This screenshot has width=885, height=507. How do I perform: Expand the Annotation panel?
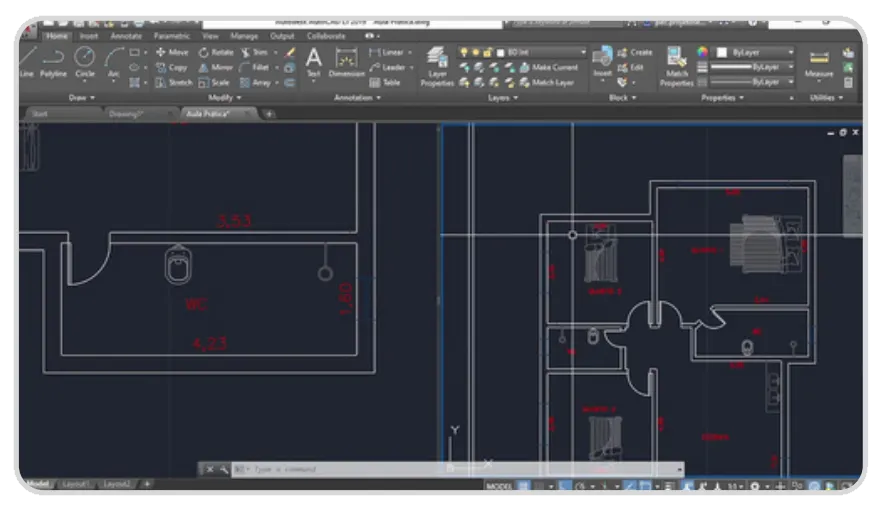click(x=357, y=98)
